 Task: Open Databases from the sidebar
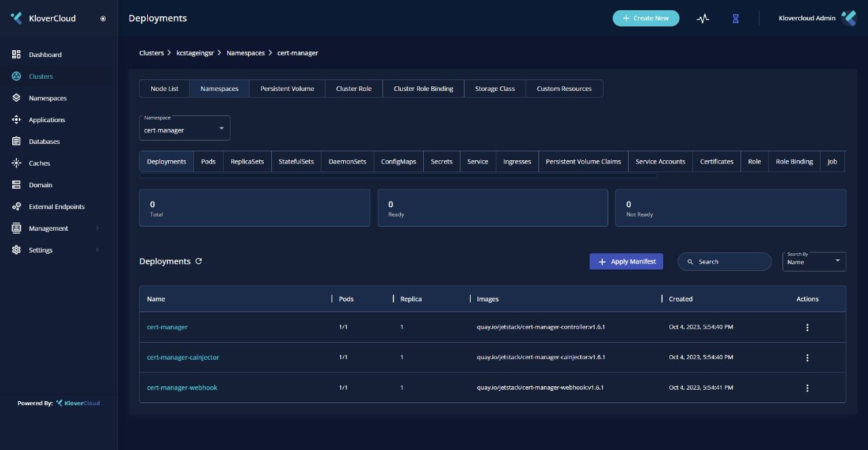(44, 141)
